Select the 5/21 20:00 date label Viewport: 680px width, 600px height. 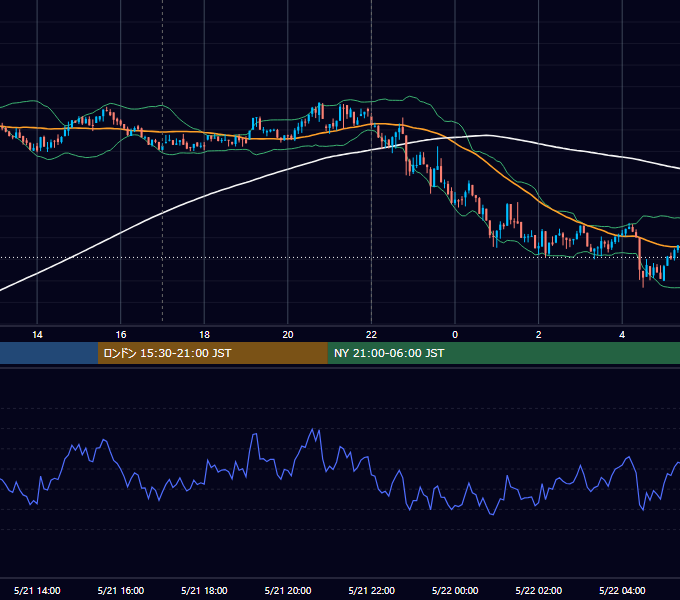288,590
